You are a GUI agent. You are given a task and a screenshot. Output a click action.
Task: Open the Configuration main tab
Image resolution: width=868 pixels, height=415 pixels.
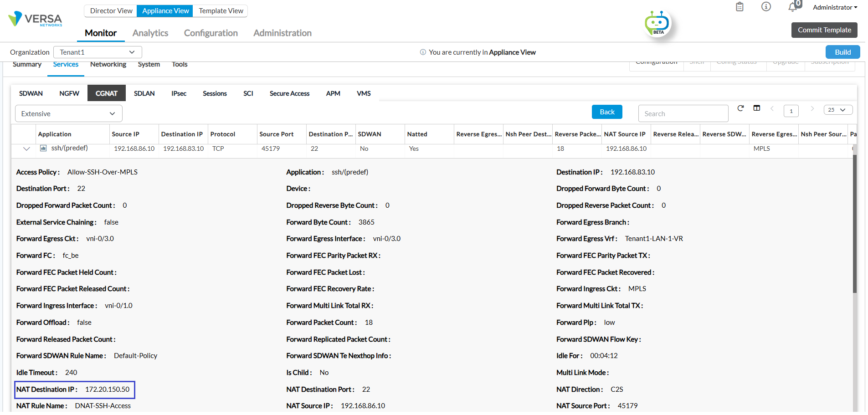[x=211, y=33]
